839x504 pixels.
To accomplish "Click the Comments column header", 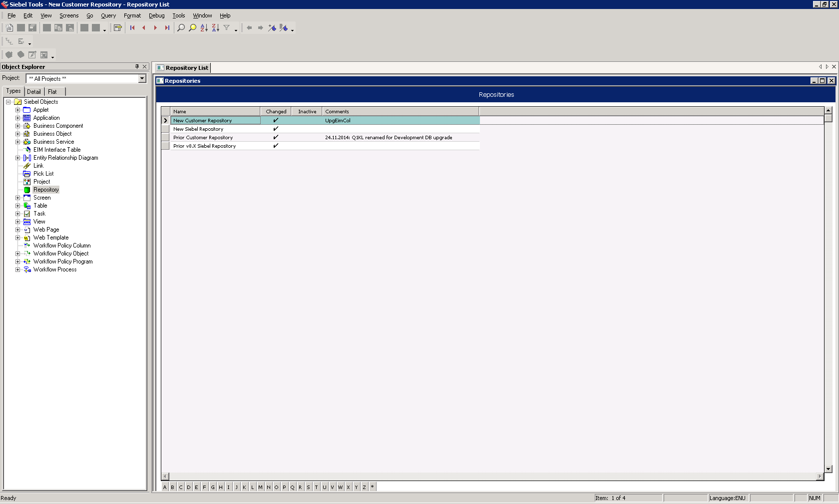I will point(401,111).
